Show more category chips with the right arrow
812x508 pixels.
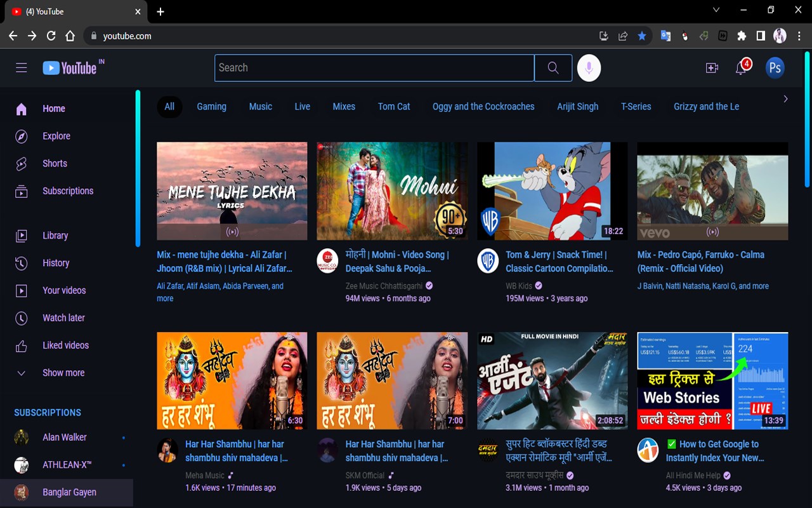point(785,99)
